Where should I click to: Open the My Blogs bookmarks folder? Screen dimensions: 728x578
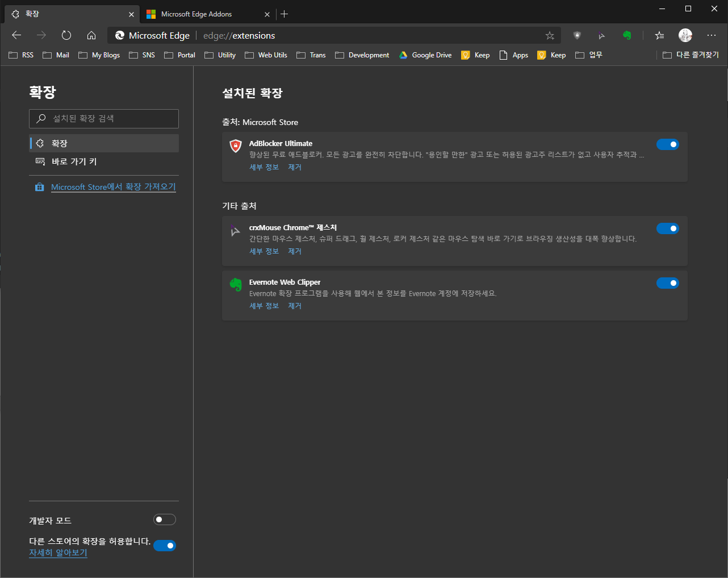pos(99,55)
